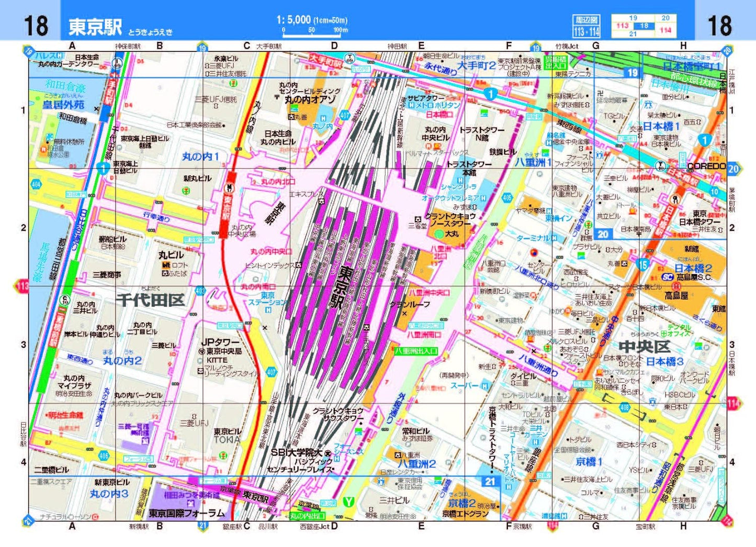Select page 19 in the index grid
This screenshot has height=547, width=756.
[633, 18]
